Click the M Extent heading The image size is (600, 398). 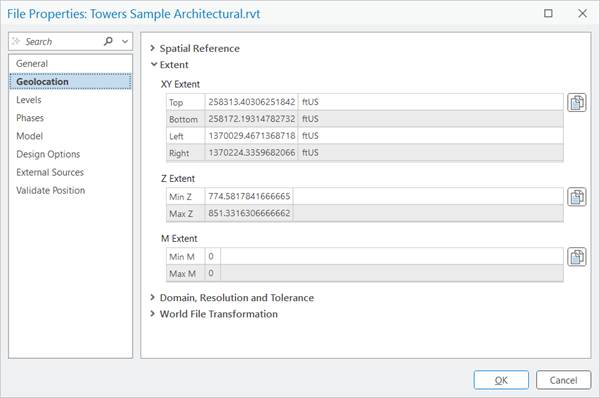coord(179,238)
